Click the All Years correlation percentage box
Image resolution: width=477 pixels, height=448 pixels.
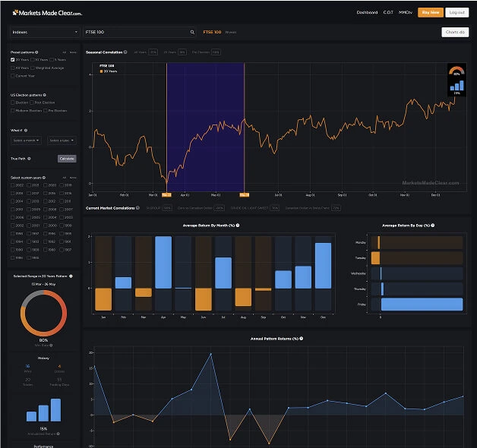[153, 52]
